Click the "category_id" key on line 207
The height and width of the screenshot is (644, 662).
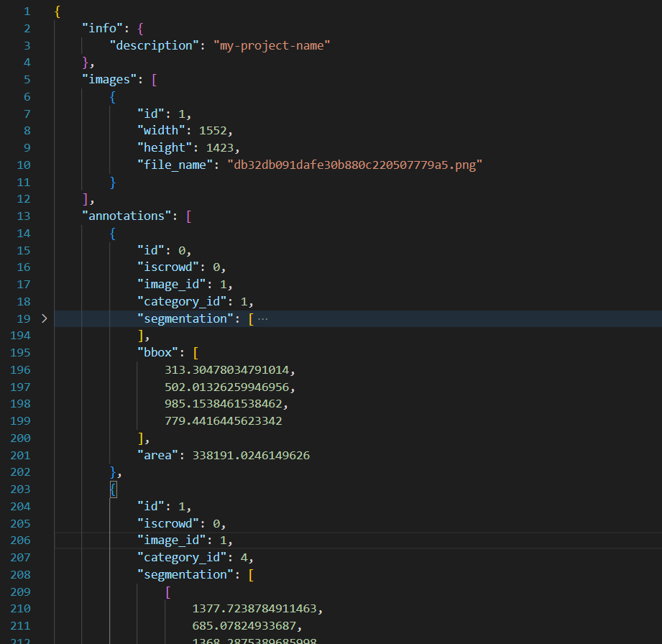pos(182,558)
